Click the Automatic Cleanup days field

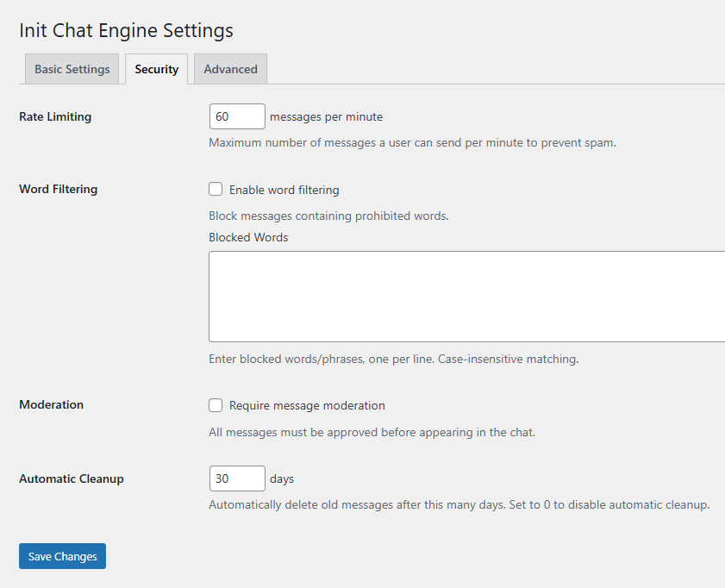click(x=236, y=479)
